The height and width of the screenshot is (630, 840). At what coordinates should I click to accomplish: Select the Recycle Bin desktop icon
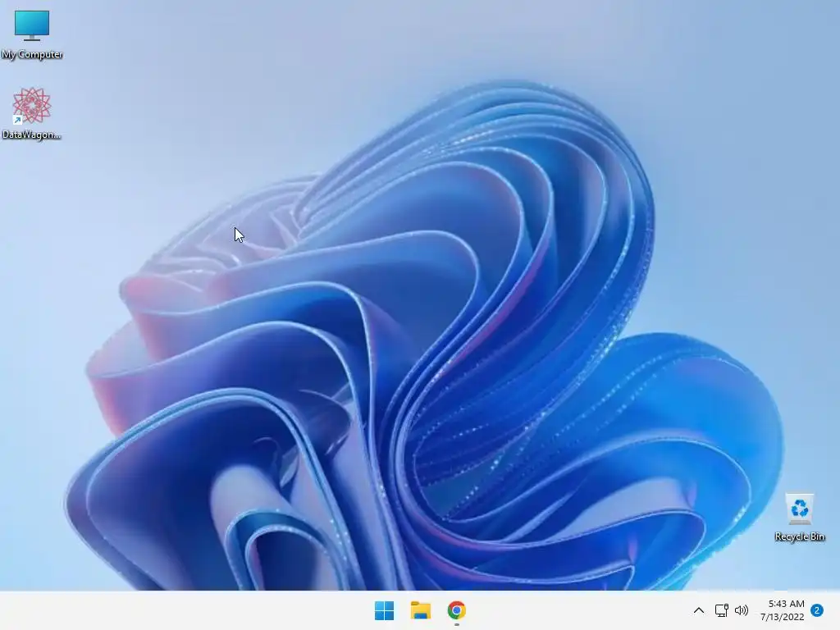pyautogui.click(x=799, y=517)
